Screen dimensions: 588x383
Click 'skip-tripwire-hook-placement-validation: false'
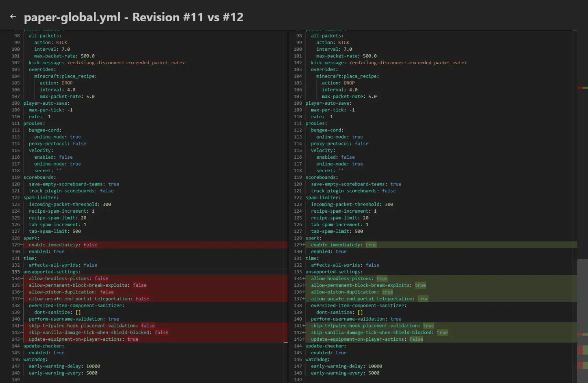[92, 326]
